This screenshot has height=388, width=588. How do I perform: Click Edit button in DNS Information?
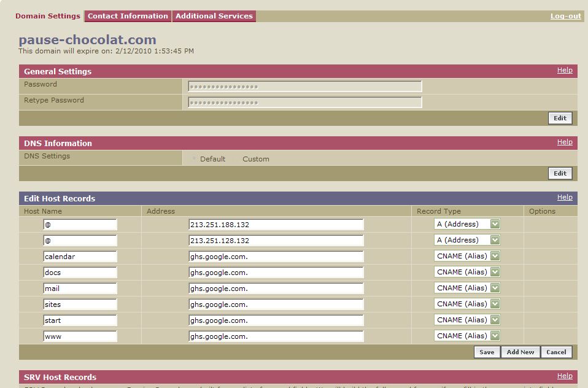coord(560,173)
